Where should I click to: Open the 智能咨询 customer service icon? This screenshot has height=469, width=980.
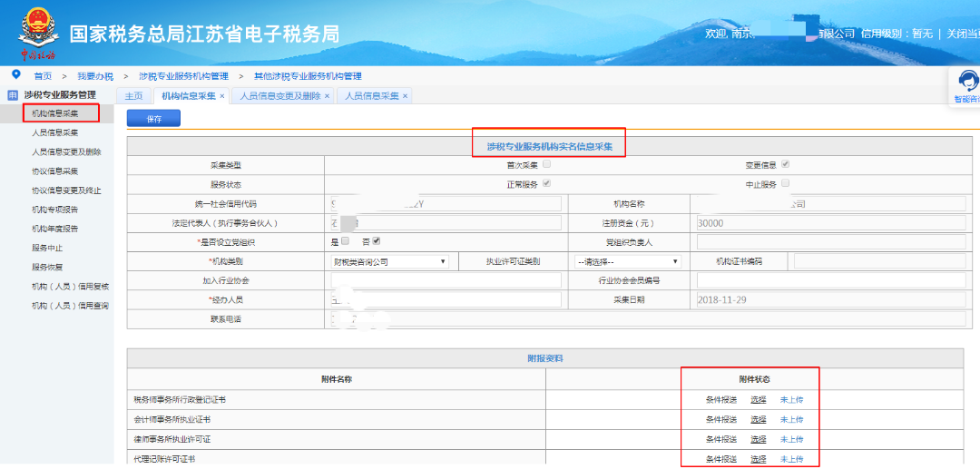pyautogui.click(x=965, y=84)
